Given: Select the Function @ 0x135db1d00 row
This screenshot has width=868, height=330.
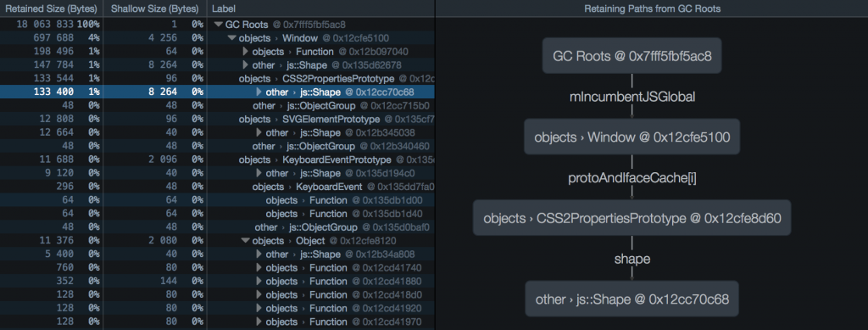Looking at the screenshot, I should (218, 200).
